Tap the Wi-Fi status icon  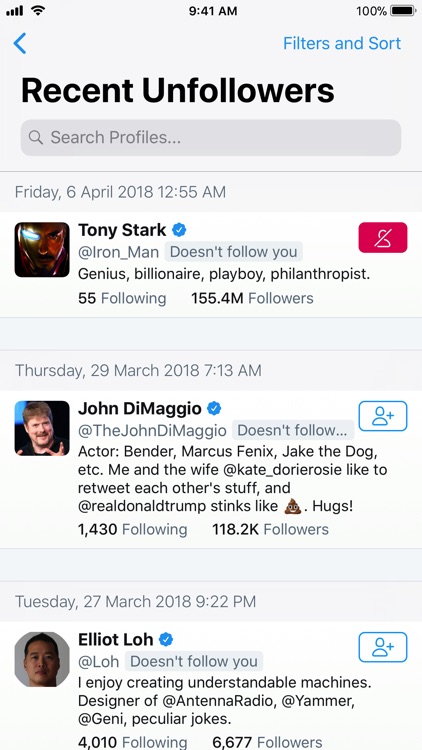[x=38, y=10]
